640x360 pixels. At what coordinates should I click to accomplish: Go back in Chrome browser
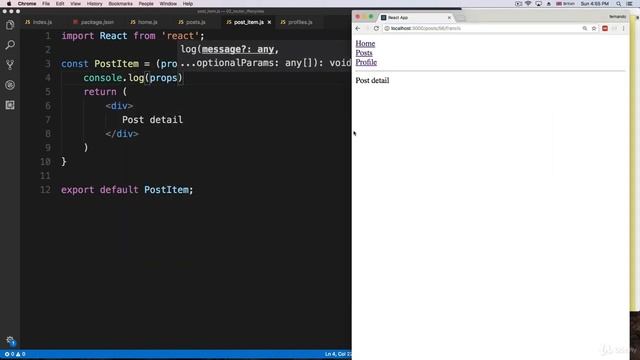click(x=358, y=29)
